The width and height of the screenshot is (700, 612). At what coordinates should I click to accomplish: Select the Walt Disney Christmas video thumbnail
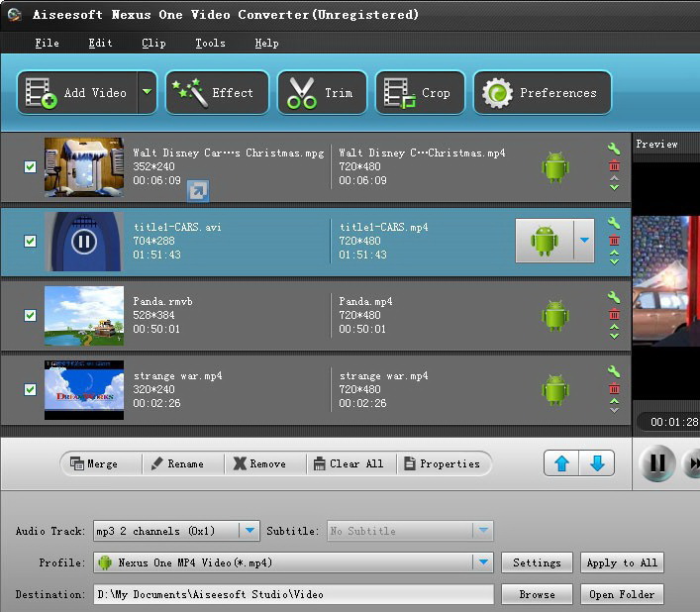84,167
